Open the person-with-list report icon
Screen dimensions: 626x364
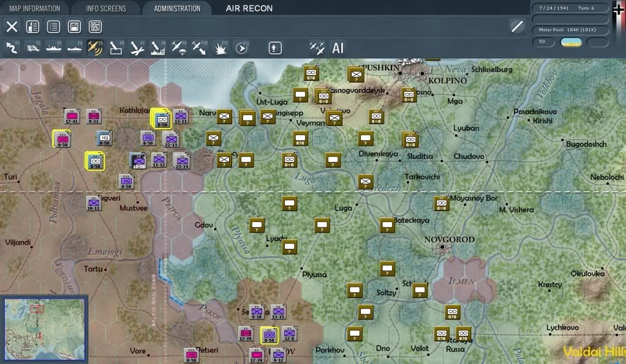[32, 27]
